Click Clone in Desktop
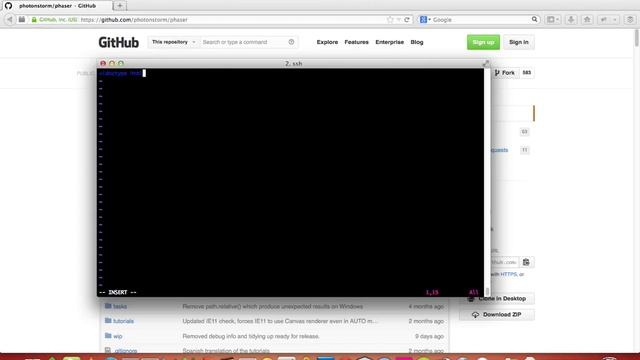 point(497,298)
